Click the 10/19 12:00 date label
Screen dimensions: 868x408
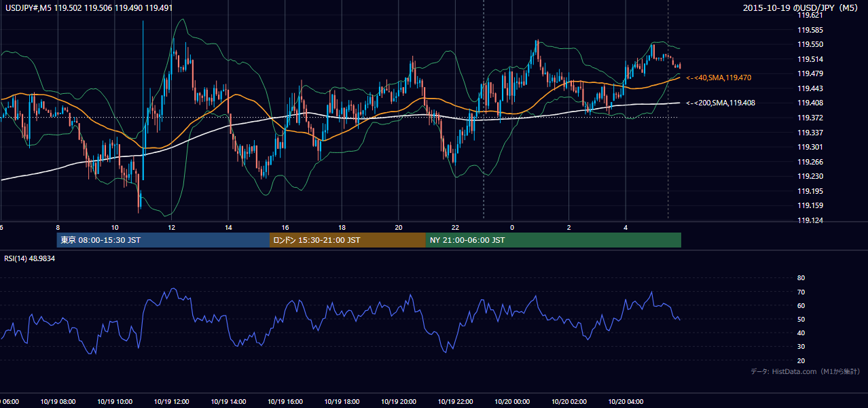click(x=171, y=402)
